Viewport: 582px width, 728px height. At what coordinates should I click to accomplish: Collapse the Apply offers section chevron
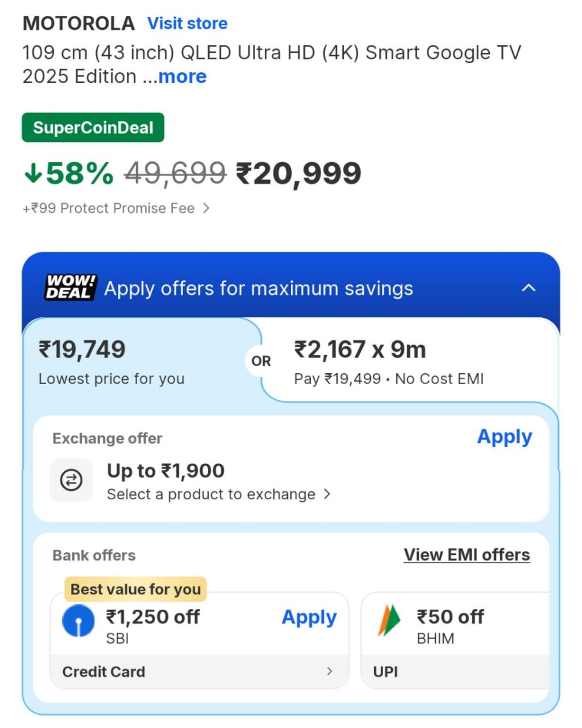click(x=529, y=288)
